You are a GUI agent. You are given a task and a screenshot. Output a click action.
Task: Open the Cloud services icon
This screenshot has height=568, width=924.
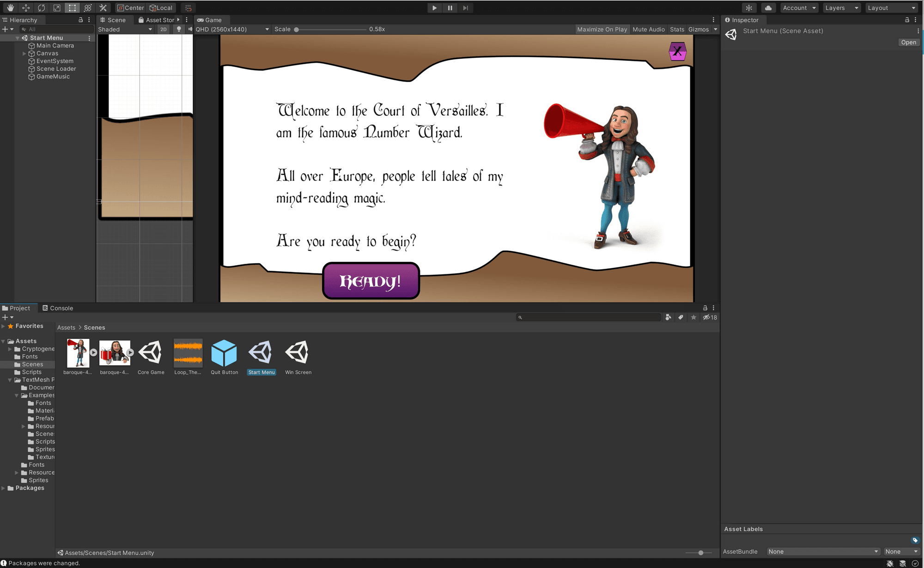(x=768, y=8)
